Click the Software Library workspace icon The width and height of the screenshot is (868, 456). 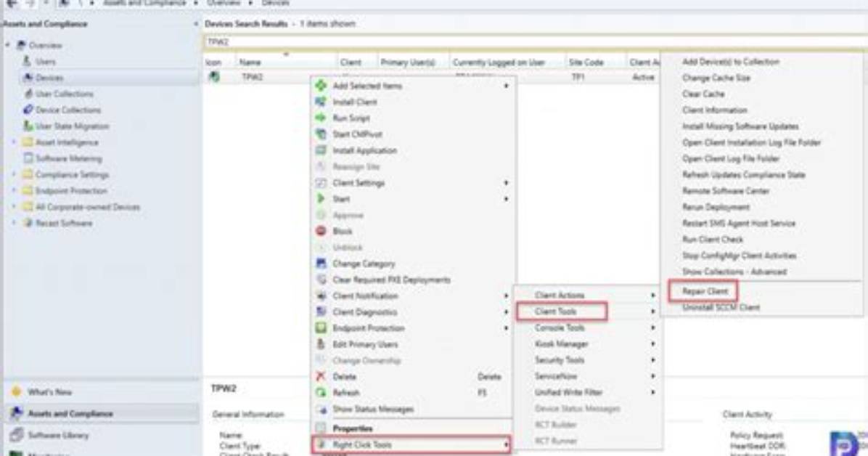[x=17, y=434]
